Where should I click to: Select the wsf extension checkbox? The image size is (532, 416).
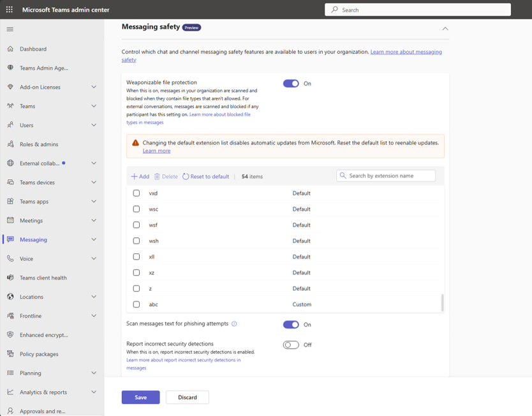(137, 225)
